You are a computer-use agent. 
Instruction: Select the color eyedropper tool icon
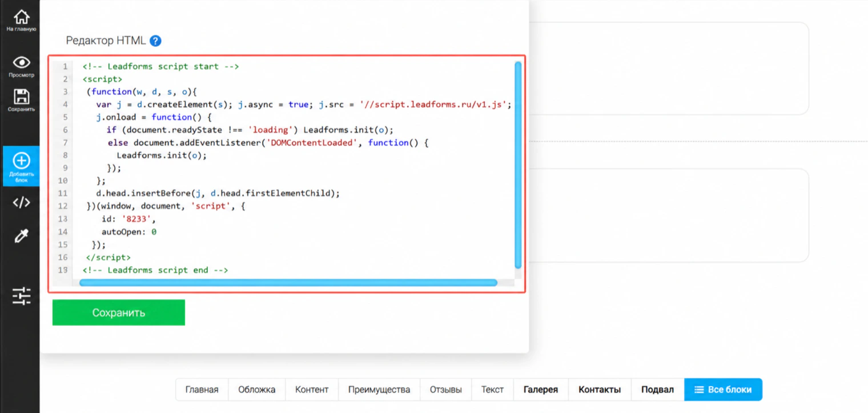click(x=21, y=235)
